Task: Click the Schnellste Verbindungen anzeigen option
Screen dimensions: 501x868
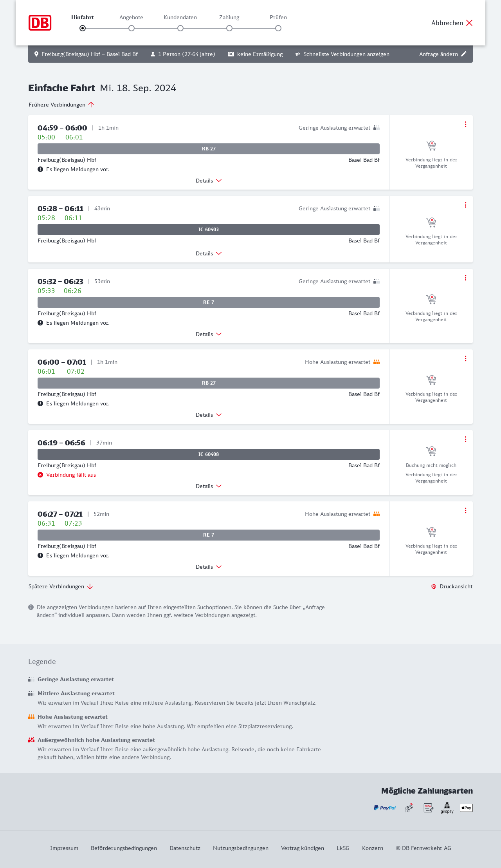Action: (x=342, y=54)
